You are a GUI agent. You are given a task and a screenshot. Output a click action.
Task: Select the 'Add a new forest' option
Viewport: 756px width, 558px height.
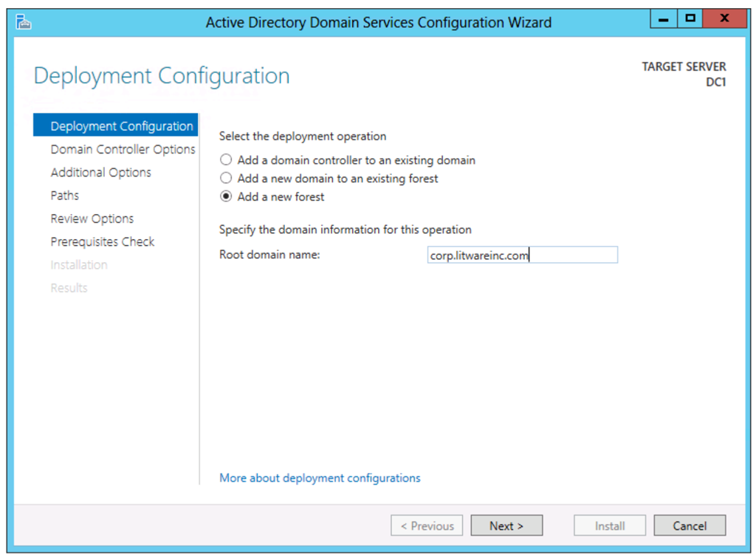point(226,197)
